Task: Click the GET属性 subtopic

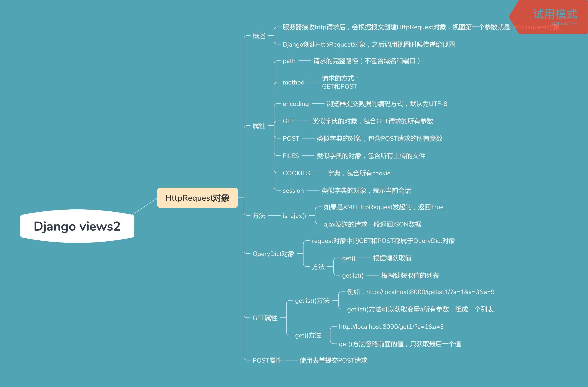Action: coord(265,318)
